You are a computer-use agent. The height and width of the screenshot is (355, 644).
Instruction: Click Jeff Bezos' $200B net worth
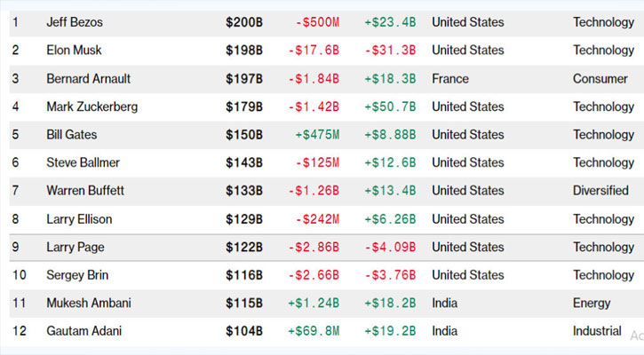point(244,22)
